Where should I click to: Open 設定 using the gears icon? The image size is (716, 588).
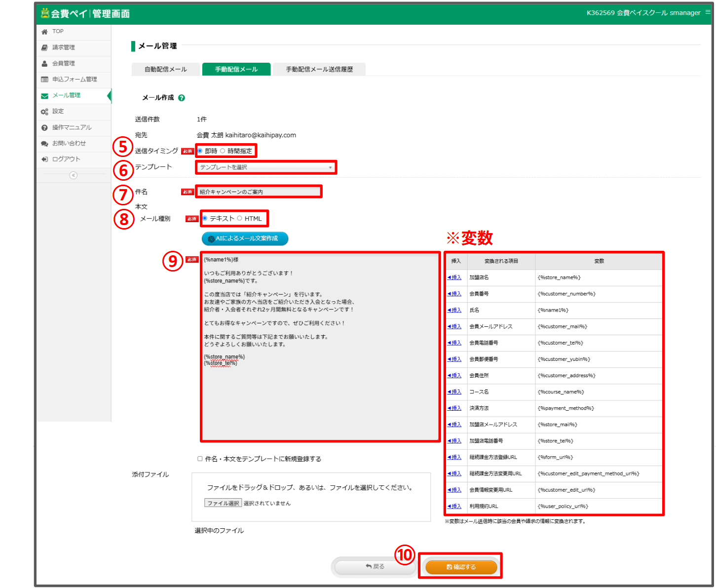pyautogui.click(x=44, y=112)
